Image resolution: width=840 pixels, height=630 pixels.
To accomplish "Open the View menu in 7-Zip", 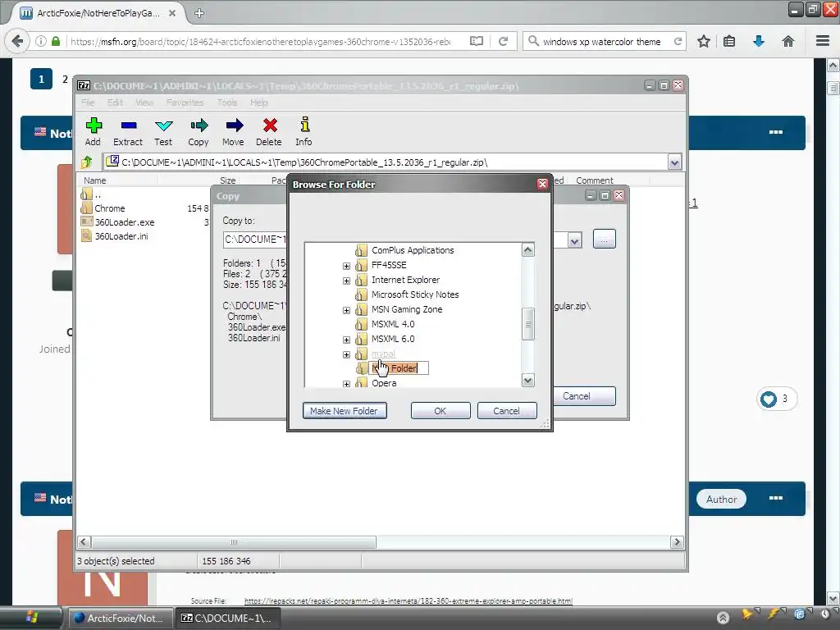I will 144,103.
